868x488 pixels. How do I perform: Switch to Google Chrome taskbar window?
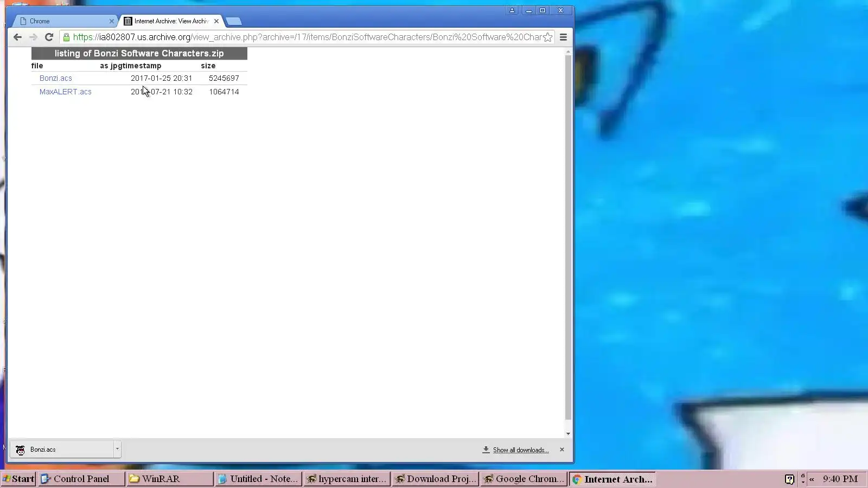point(524,479)
